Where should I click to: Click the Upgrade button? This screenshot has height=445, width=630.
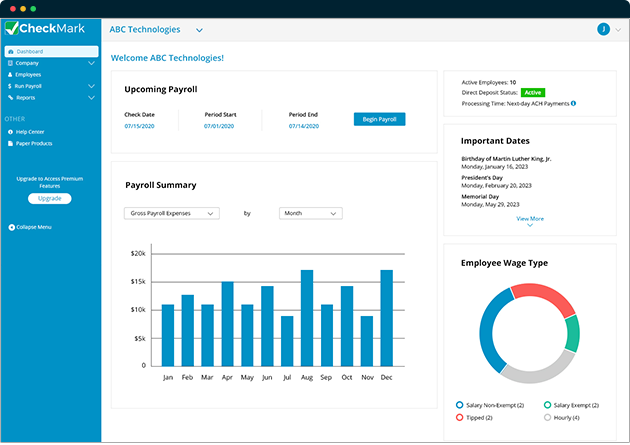[x=50, y=198]
